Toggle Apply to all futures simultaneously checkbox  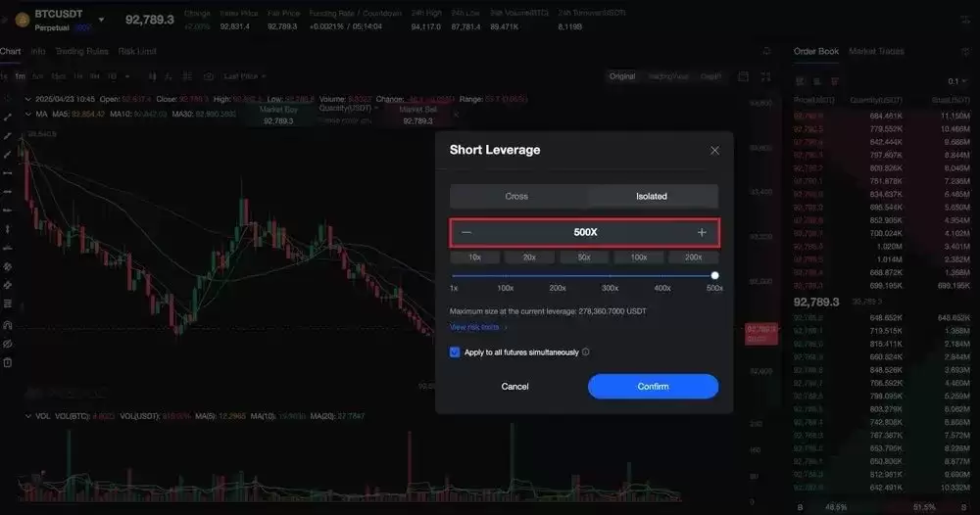pyautogui.click(x=455, y=352)
